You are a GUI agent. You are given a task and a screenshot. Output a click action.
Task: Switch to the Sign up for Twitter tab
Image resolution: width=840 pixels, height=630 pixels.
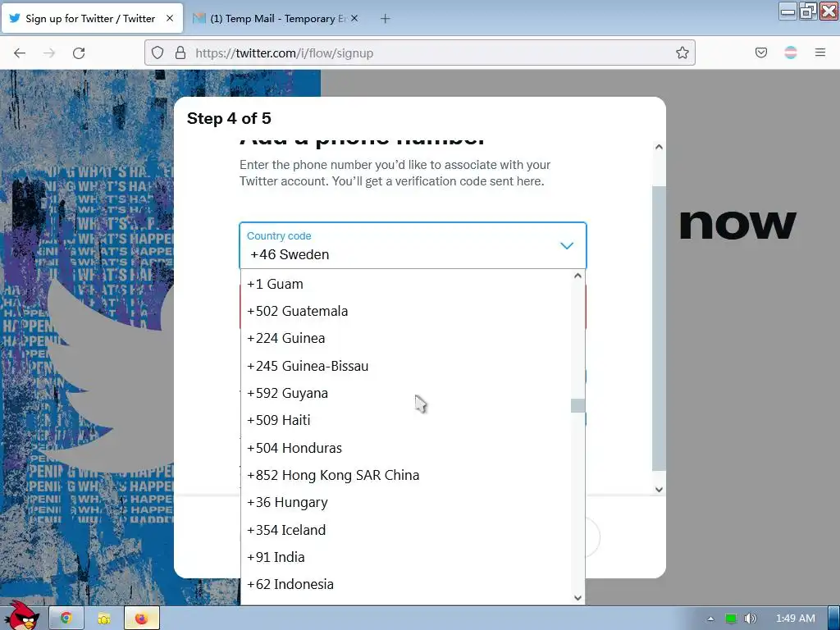(92, 19)
